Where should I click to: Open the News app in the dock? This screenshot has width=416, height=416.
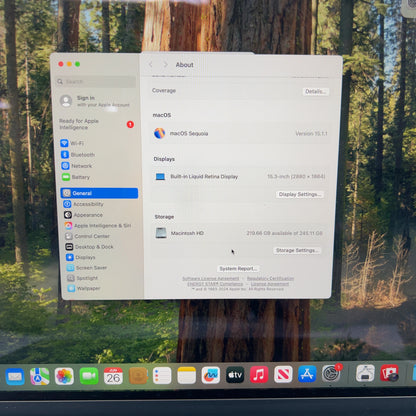tap(283, 374)
